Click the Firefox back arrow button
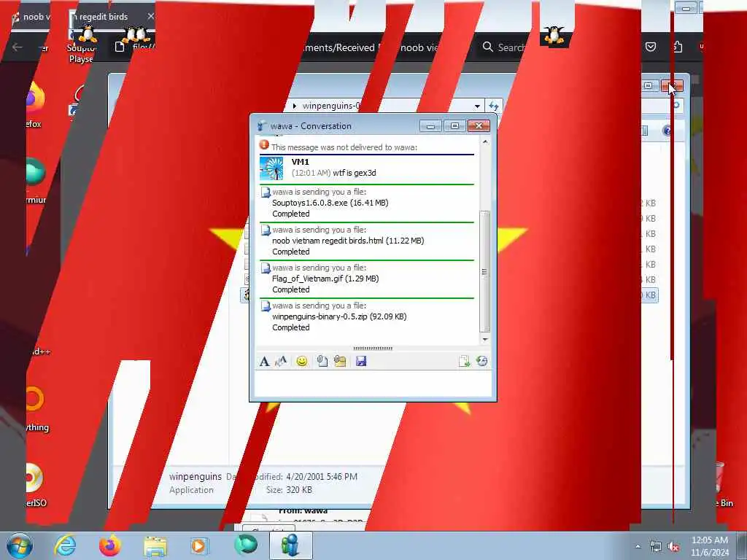 pyautogui.click(x=18, y=47)
